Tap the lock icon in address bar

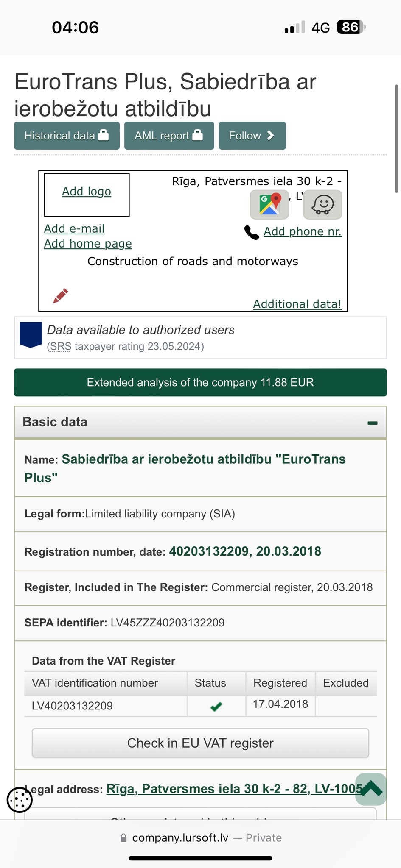[123, 838]
